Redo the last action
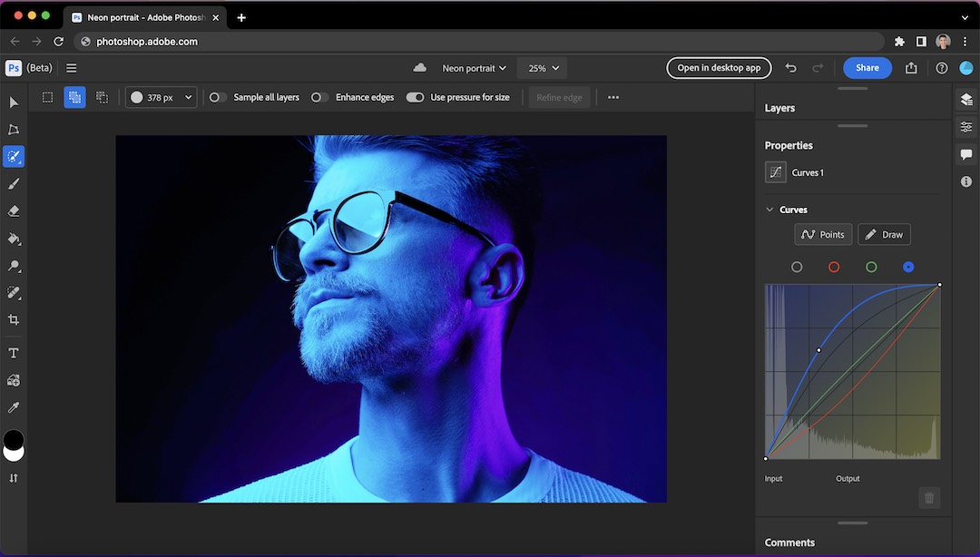Image resolution: width=980 pixels, height=557 pixels. [x=818, y=68]
